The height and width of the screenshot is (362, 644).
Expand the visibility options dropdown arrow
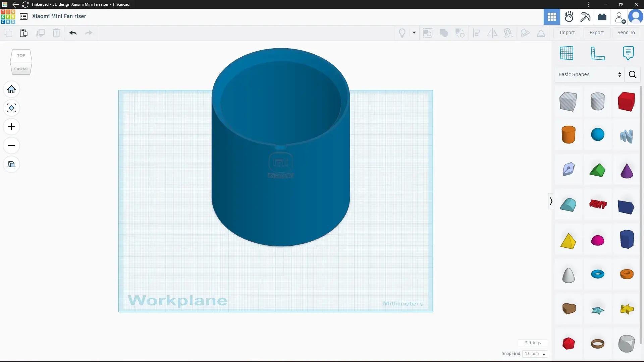(414, 33)
